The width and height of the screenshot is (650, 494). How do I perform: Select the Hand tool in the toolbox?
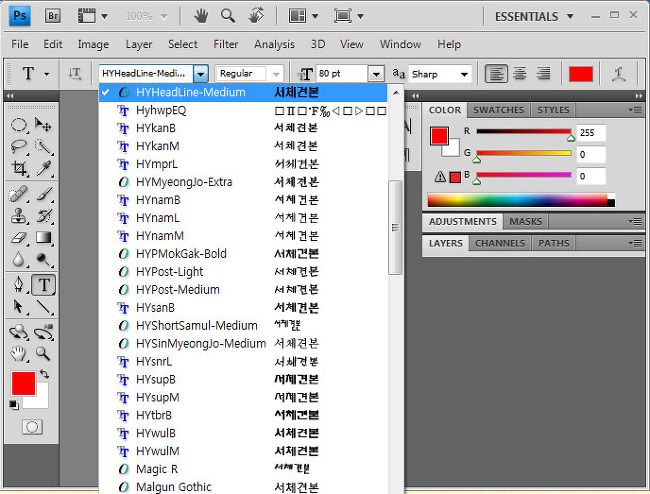[x=19, y=354]
